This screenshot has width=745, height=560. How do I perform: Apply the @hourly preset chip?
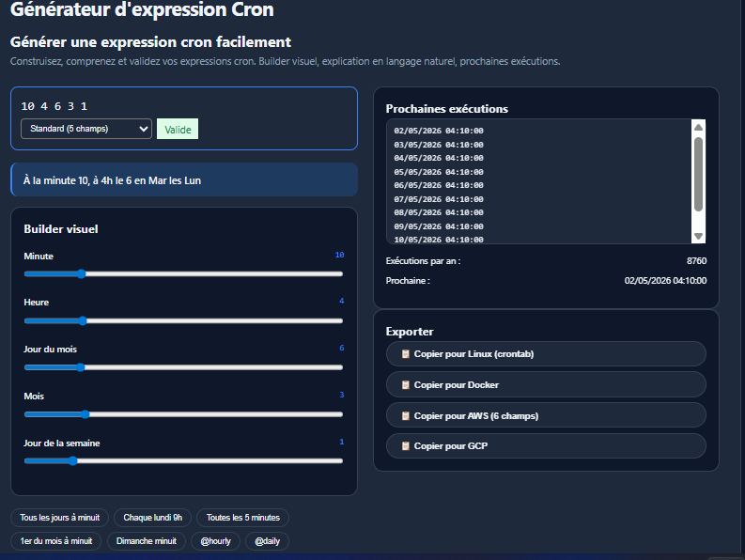point(215,541)
